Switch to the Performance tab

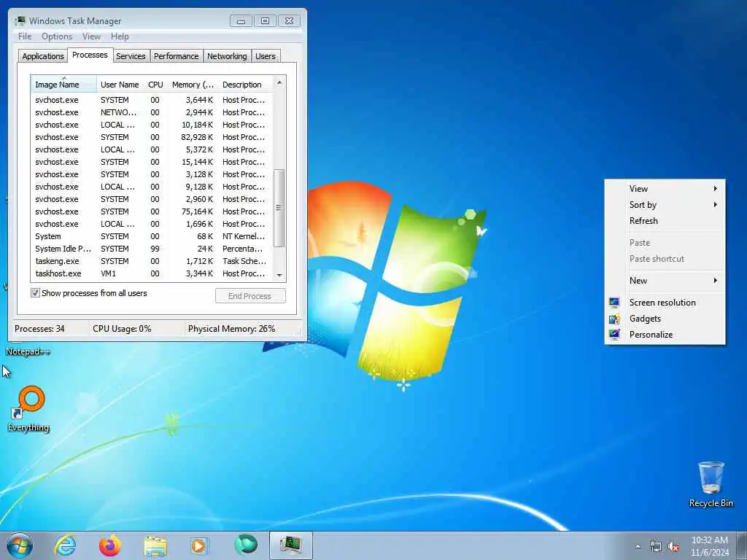click(176, 56)
